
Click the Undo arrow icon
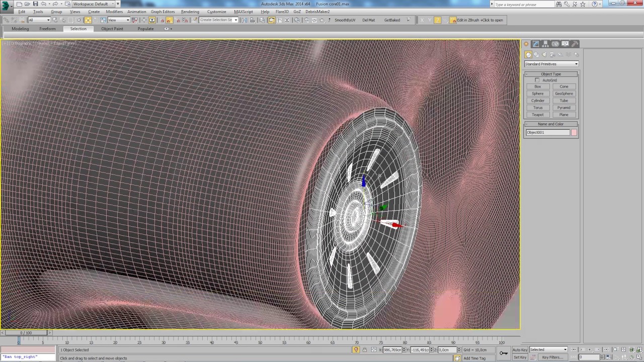click(44, 4)
